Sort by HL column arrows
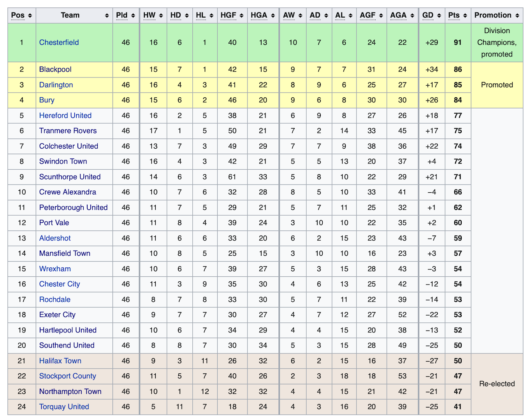 211,16
